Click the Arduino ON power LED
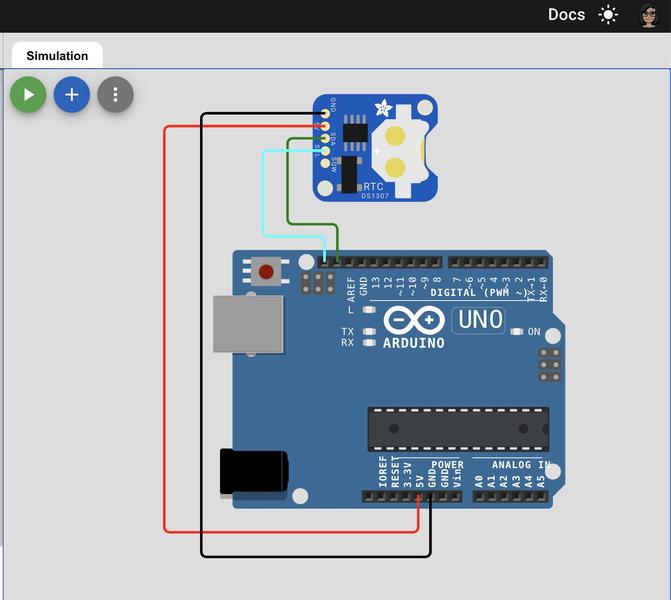This screenshot has height=600, width=671. (x=517, y=332)
